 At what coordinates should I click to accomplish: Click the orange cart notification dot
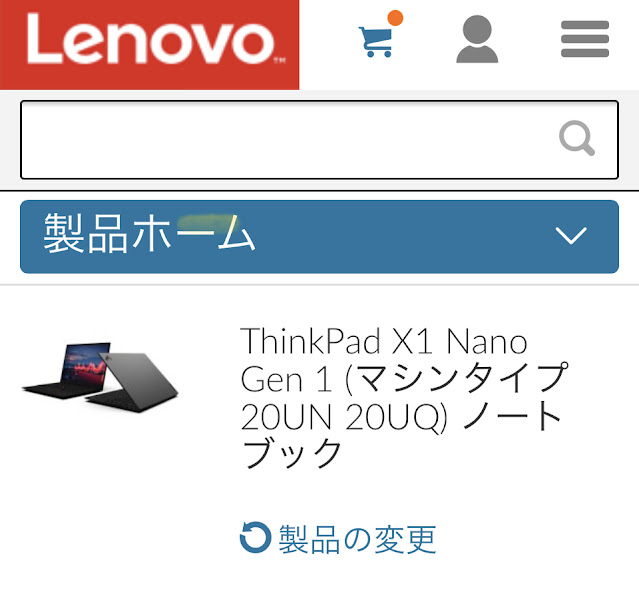tap(395, 18)
